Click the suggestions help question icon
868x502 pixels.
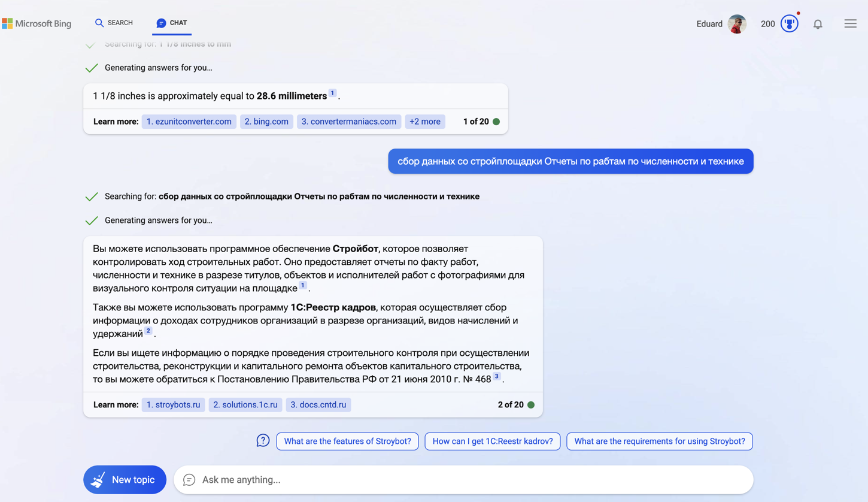tap(263, 441)
